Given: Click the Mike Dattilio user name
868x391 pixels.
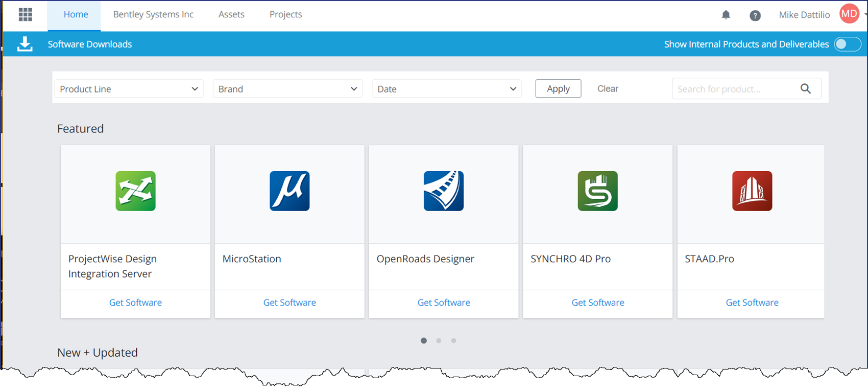Looking at the screenshot, I should coord(804,15).
